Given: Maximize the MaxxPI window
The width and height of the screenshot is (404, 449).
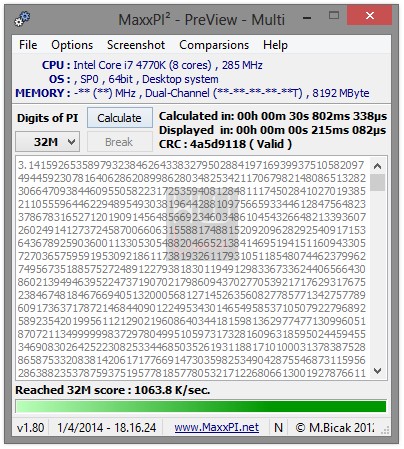Looking at the screenshot, I should pos(334,15).
